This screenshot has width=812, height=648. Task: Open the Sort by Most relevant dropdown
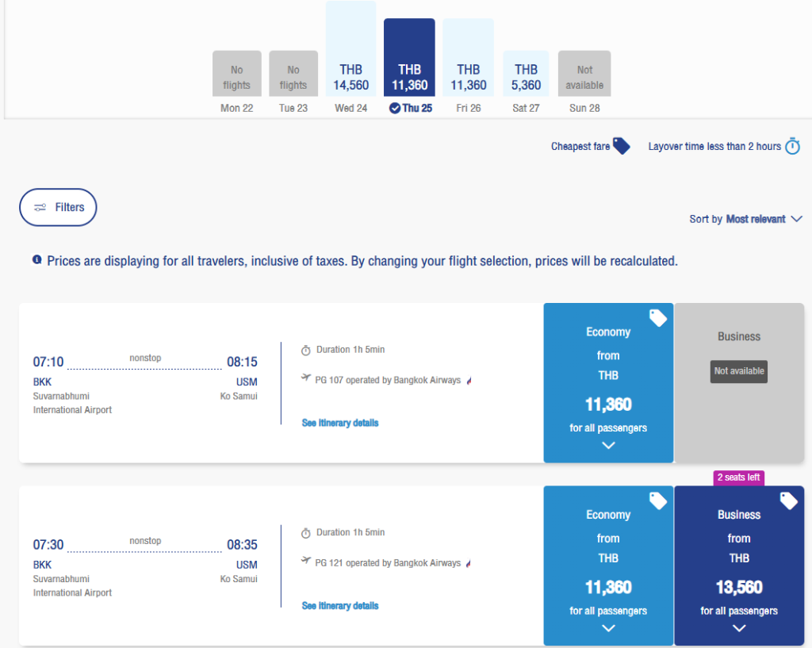coord(745,219)
